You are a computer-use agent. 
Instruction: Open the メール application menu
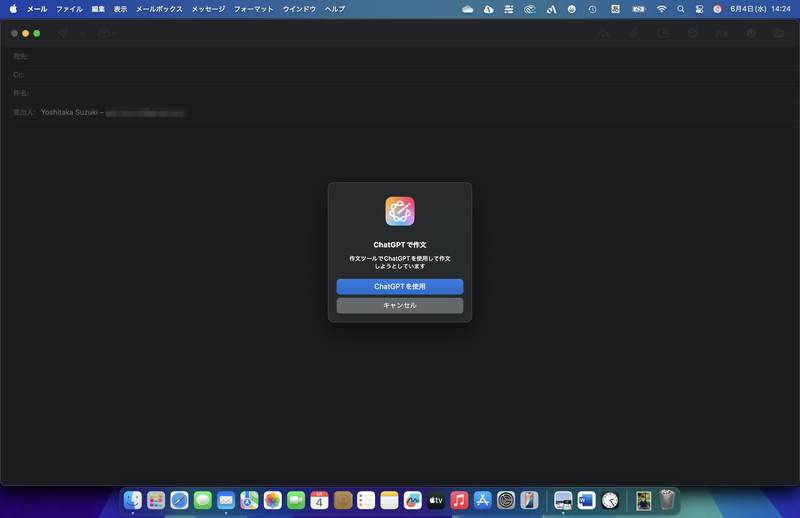(37, 9)
